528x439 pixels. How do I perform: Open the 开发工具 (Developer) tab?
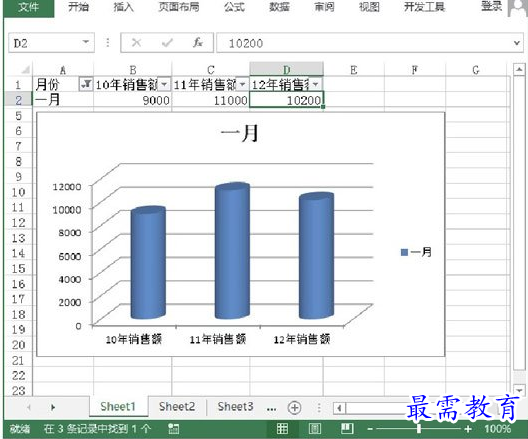(x=424, y=7)
